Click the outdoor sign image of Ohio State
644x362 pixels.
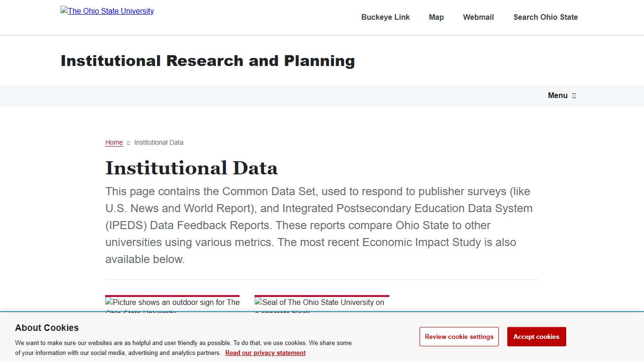(x=172, y=302)
